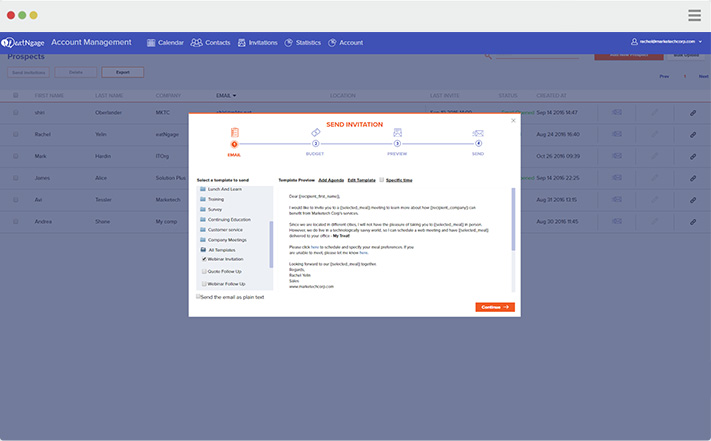Click the template list scrollbar thumb
711x441 pixels.
click(271, 244)
